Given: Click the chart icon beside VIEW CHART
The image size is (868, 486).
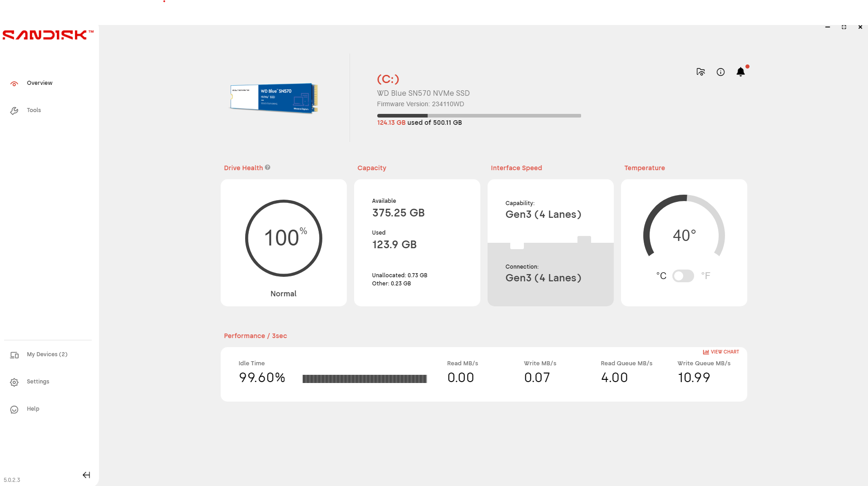Looking at the screenshot, I should point(706,352).
